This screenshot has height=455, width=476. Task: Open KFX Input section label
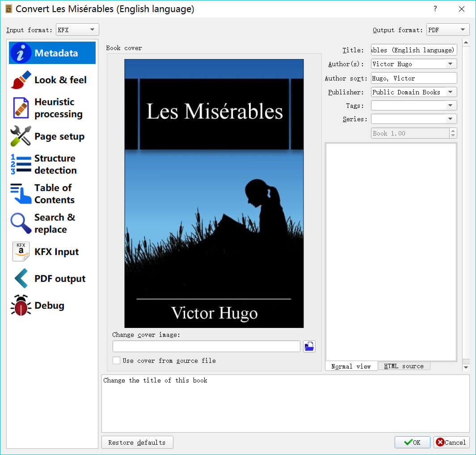56,252
